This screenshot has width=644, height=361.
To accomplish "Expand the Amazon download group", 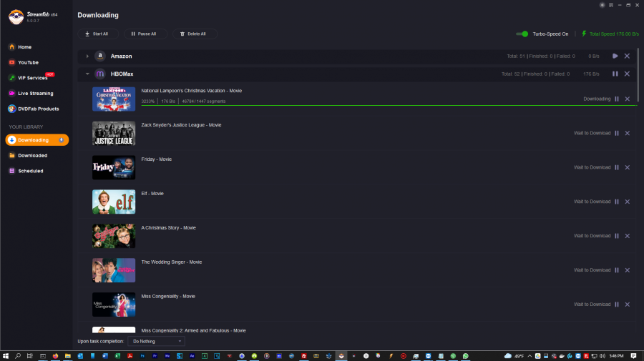I will point(87,56).
